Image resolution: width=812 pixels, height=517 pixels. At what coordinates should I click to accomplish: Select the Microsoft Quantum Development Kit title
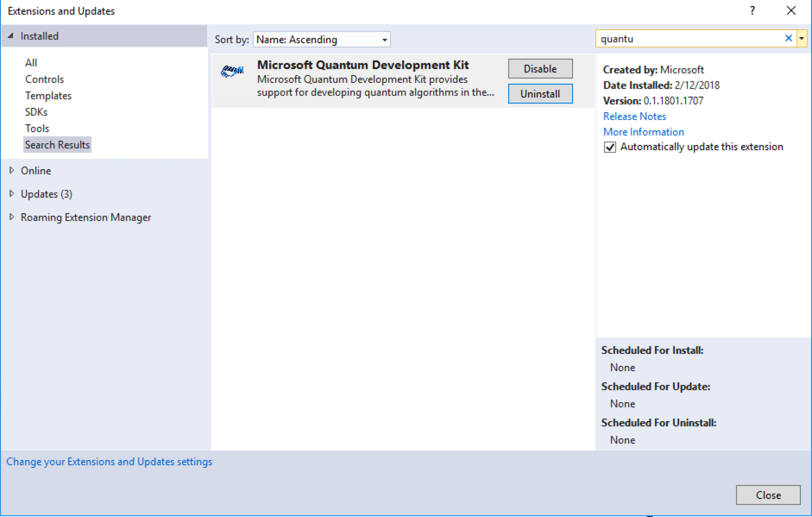[363, 65]
